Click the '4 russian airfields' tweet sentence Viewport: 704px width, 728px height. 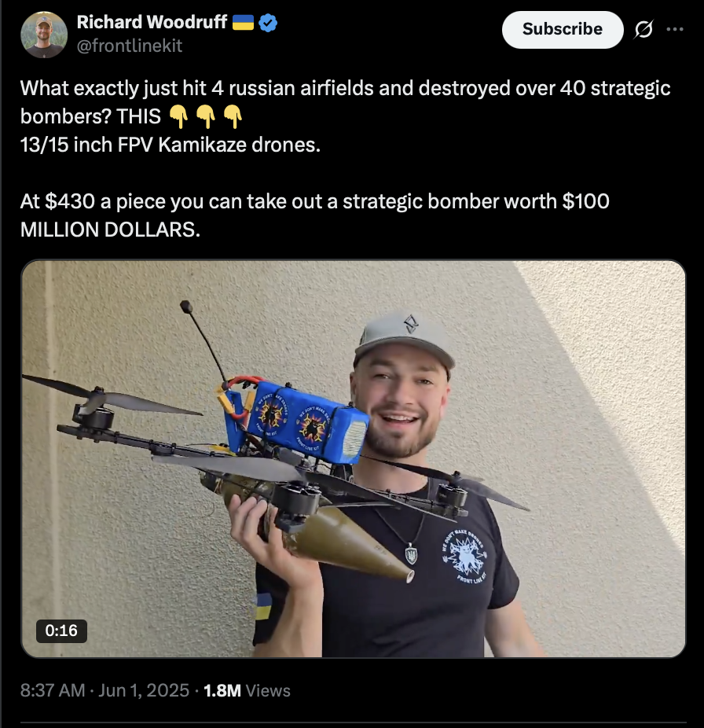coord(345,88)
